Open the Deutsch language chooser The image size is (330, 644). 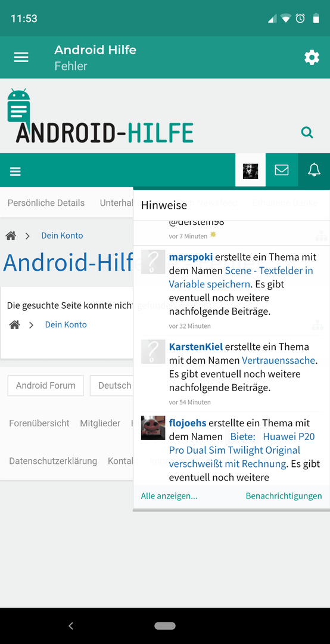[x=111, y=386]
